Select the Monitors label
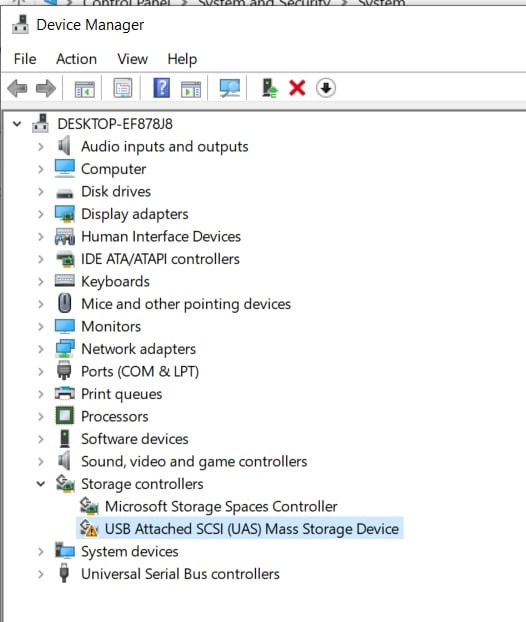This screenshot has width=526, height=622. pos(111,326)
